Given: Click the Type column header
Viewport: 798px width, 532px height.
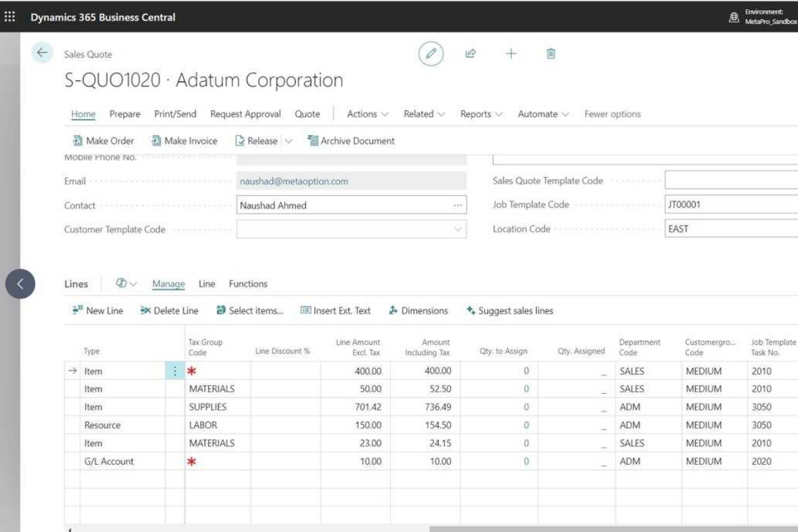Looking at the screenshot, I should coord(92,351).
